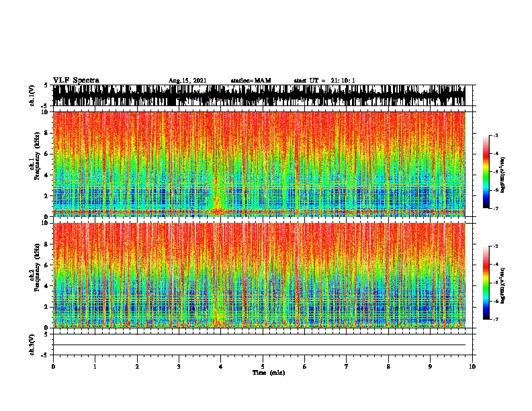This screenshot has height=411, width=532.
Task: Click the "station=MAM" header text
Action: [251, 81]
